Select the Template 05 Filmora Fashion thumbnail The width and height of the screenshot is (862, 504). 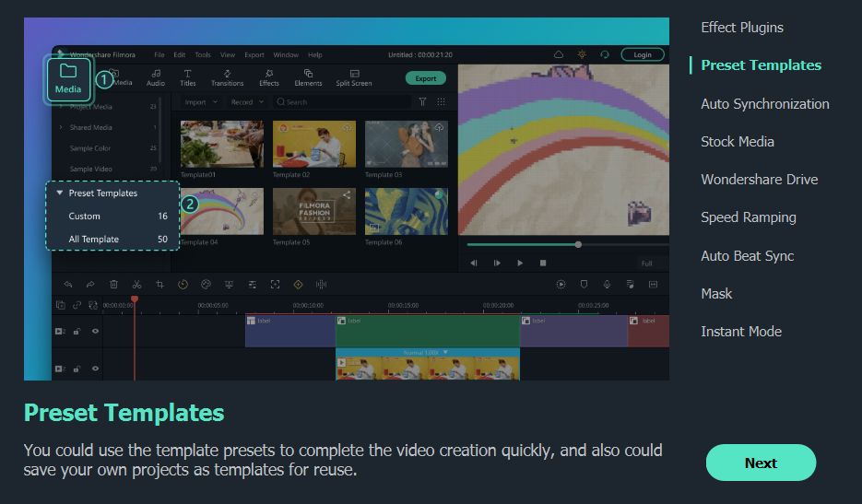pyautogui.click(x=314, y=212)
